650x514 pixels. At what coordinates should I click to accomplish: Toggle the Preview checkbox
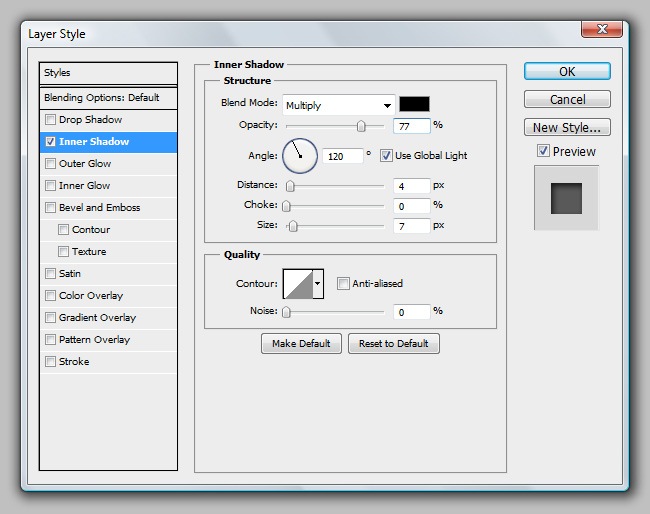(x=543, y=151)
